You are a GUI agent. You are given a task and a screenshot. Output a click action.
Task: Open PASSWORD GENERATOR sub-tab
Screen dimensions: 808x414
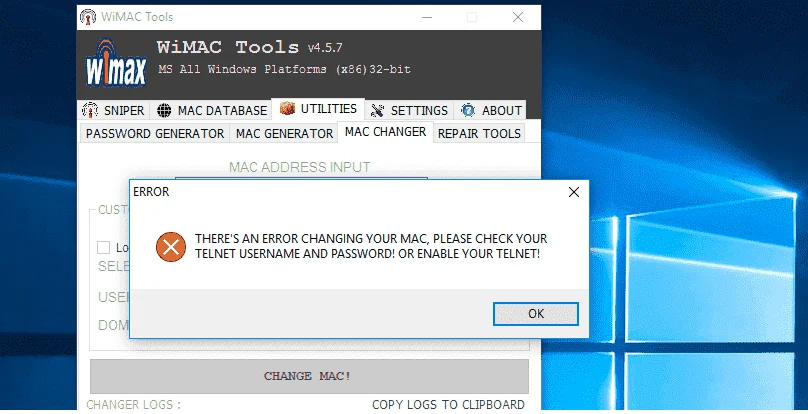point(155,134)
